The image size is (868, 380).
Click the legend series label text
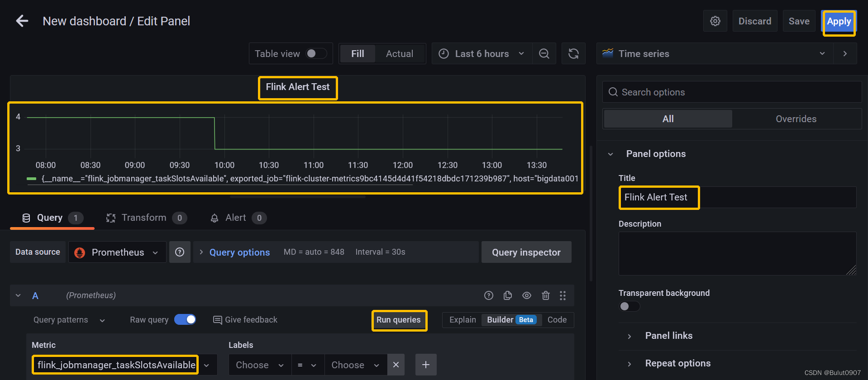click(310, 179)
